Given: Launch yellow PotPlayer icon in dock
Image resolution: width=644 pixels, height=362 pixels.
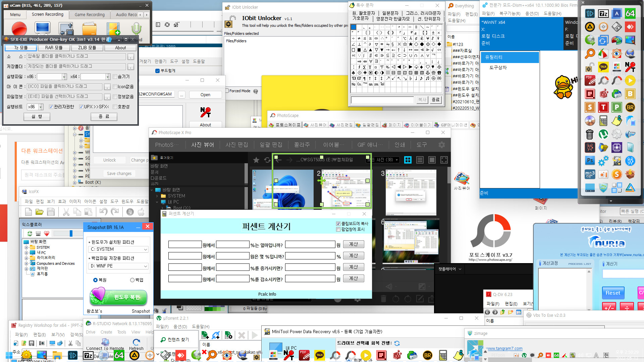Looking at the screenshot, I should [630, 80].
